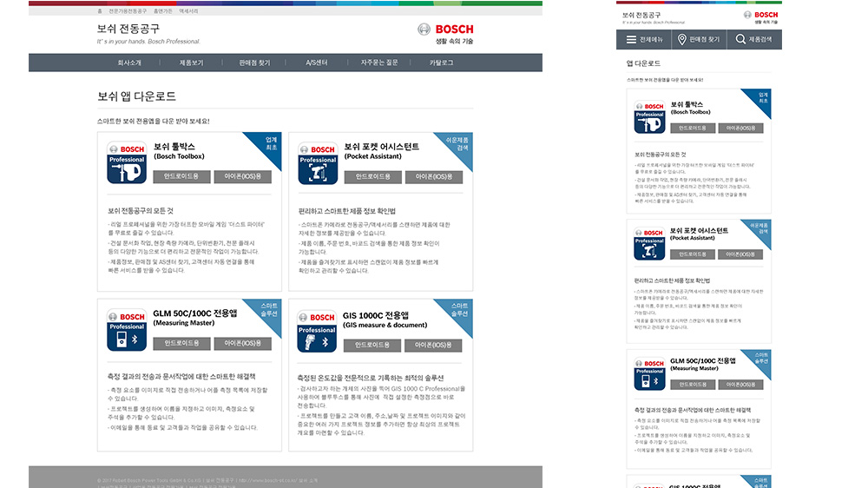Click the 쉬운제품 검색 corner ribbon on desktop card
Screen dimensions: 868x488
(x=461, y=145)
